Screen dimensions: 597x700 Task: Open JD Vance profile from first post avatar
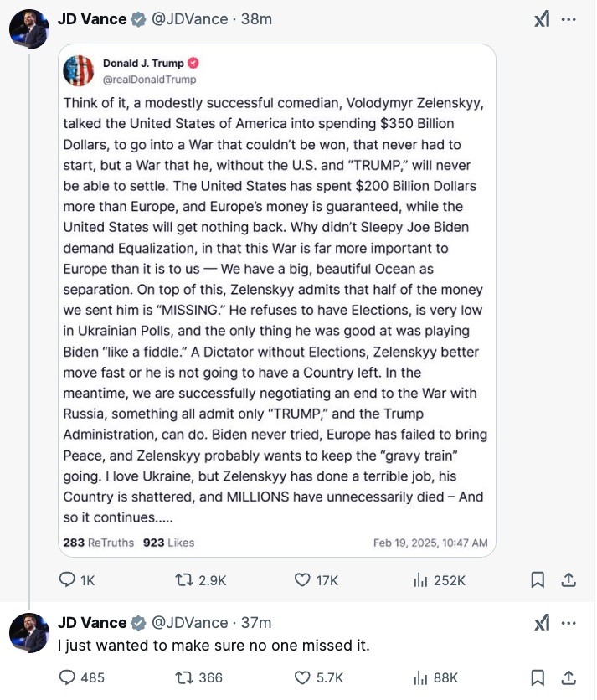tap(28, 29)
